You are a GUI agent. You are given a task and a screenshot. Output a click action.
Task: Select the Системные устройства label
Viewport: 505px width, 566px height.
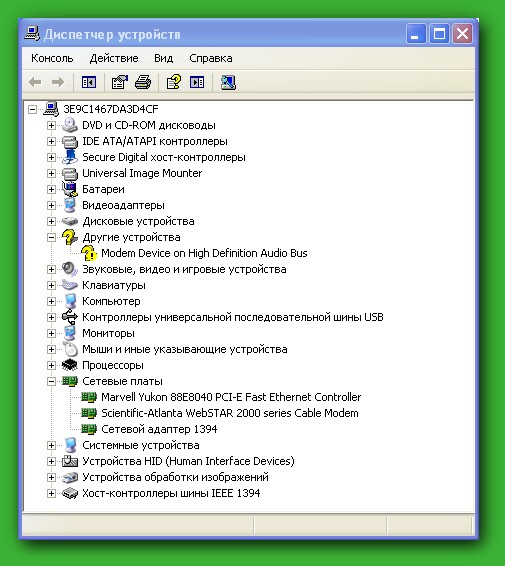click(141, 445)
